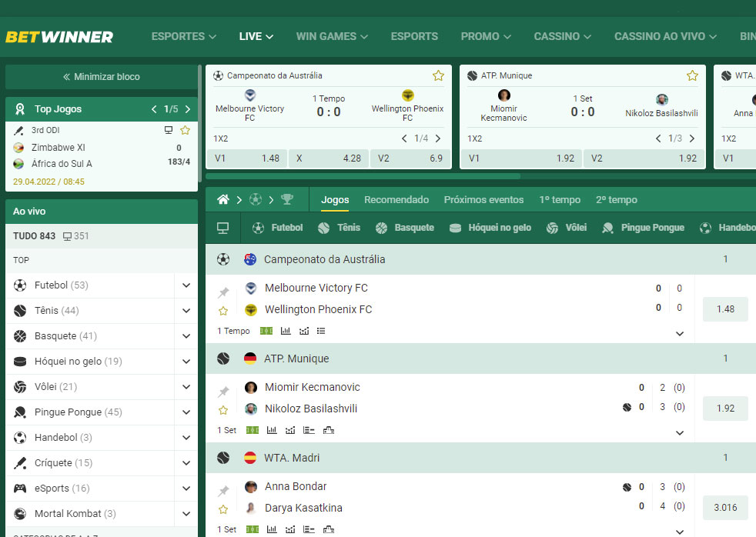756x537 pixels.
Task: Click monitor icon in 3rd ODI top game
Action: click(169, 130)
